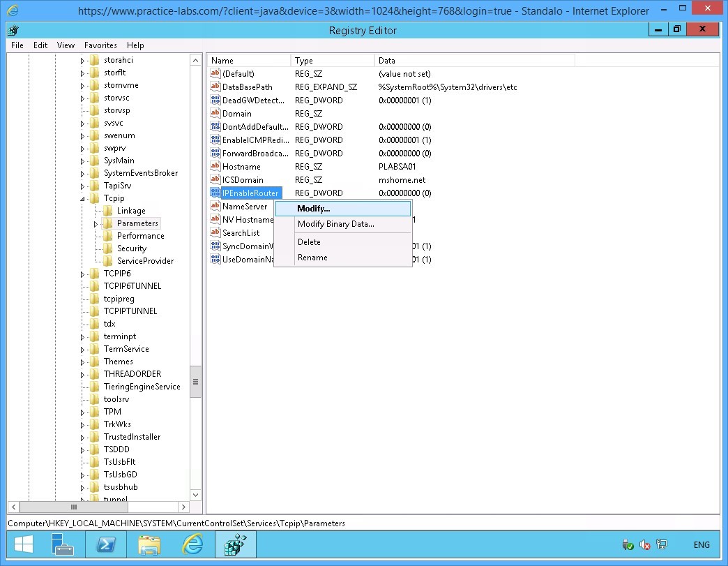Viewport: 728px width, 566px height.
Task: Open the Favorites menu
Action: [100, 45]
